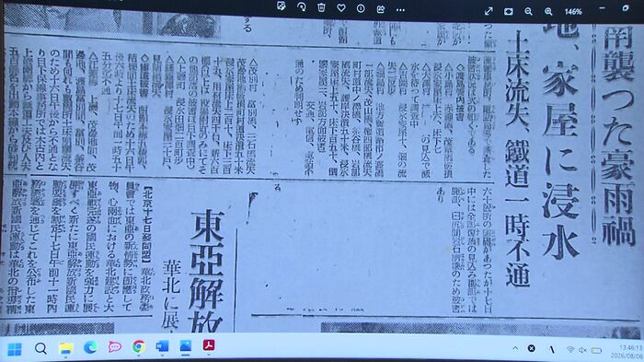Expand hidden system tray icons chevron
The image size is (644, 362).
tap(515, 348)
